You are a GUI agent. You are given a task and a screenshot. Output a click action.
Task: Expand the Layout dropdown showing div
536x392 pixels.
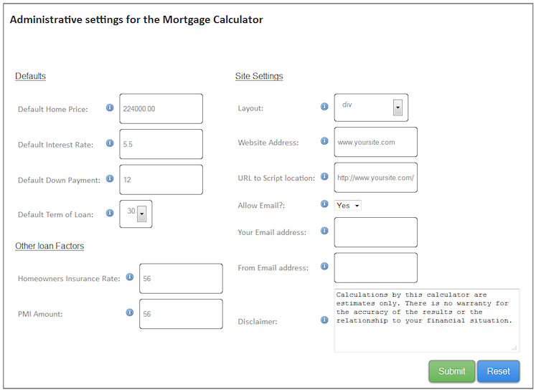coord(398,108)
